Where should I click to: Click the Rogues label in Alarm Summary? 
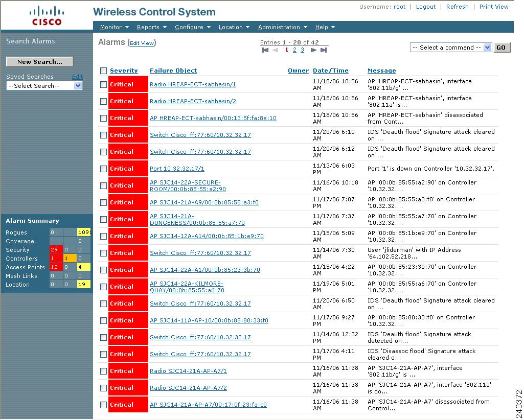click(16, 232)
